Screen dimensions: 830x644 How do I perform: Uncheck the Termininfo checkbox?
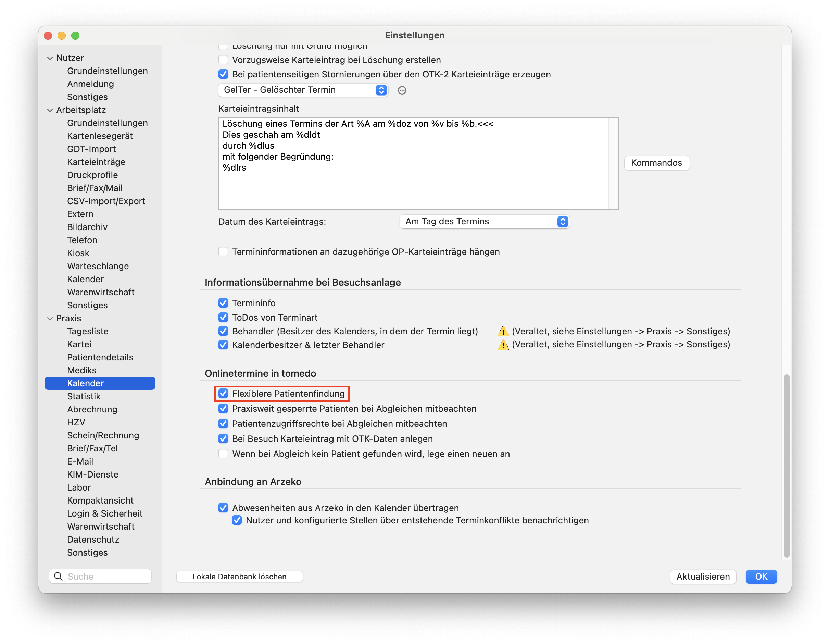click(223, 303)
